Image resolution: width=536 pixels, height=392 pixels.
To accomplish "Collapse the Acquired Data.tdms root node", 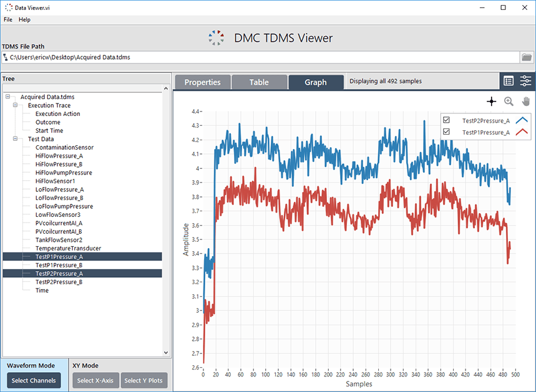I will [8, 97].
